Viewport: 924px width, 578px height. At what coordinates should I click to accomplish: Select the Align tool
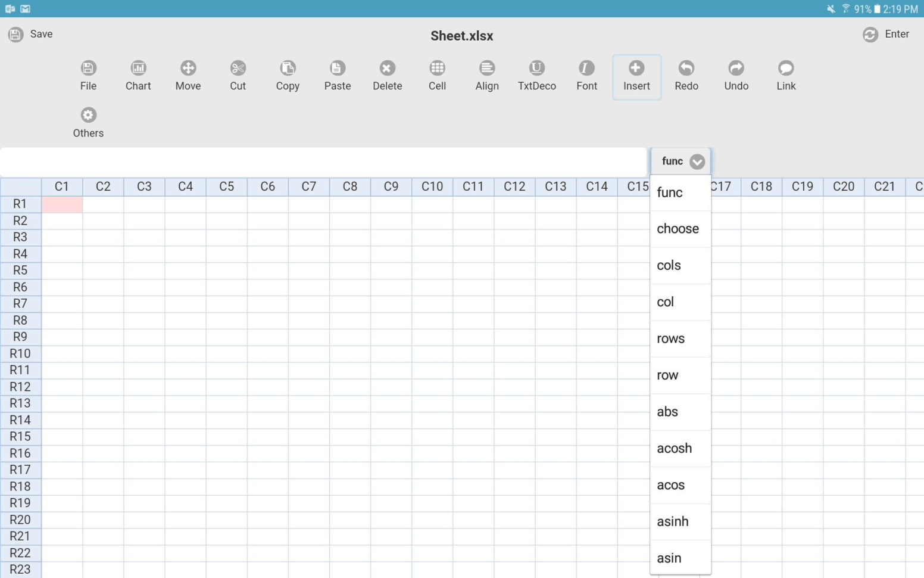pyautogui.click(x=486, y=74)
